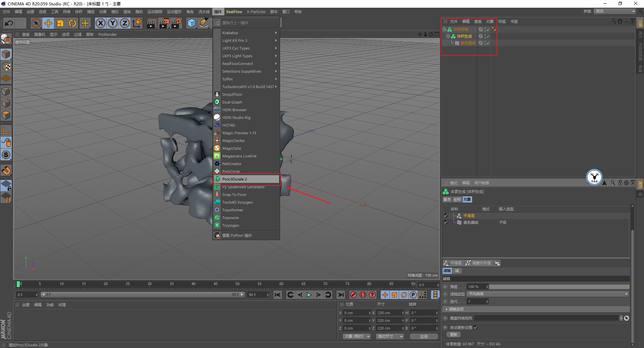
Task: Open the RealFlow menu
Action: pos(234,12)
